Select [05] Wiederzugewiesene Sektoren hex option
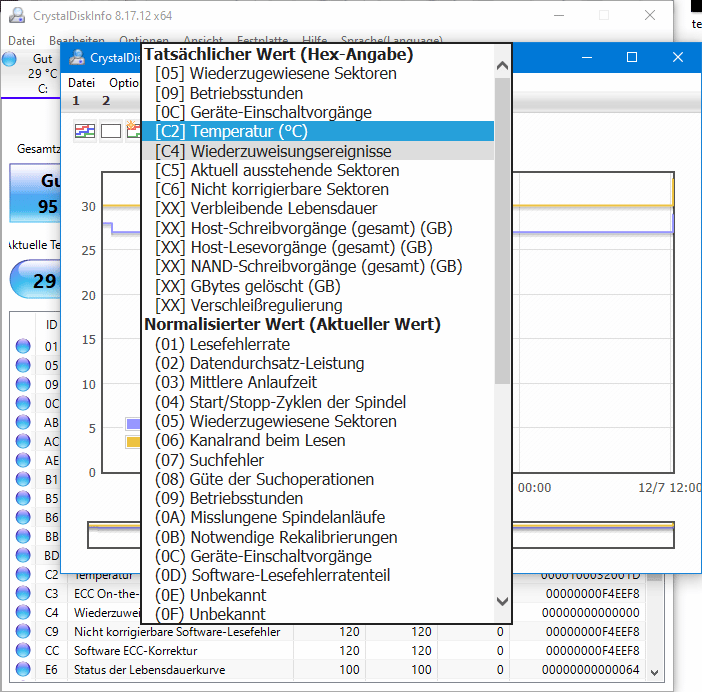This screenshot has height=692, width=702. (318, 73)
